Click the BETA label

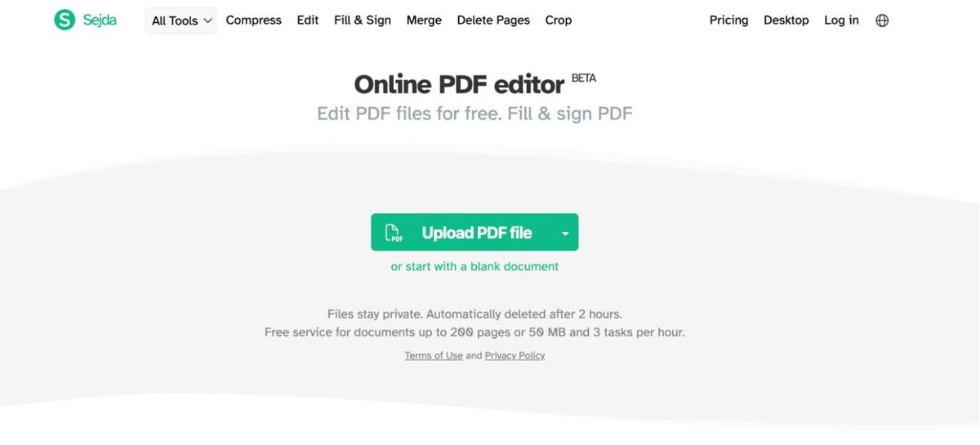point(584,78)
